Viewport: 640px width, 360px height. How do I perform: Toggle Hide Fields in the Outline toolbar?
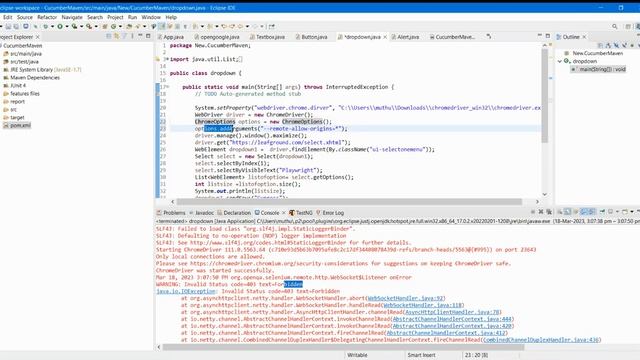(616, 46)
